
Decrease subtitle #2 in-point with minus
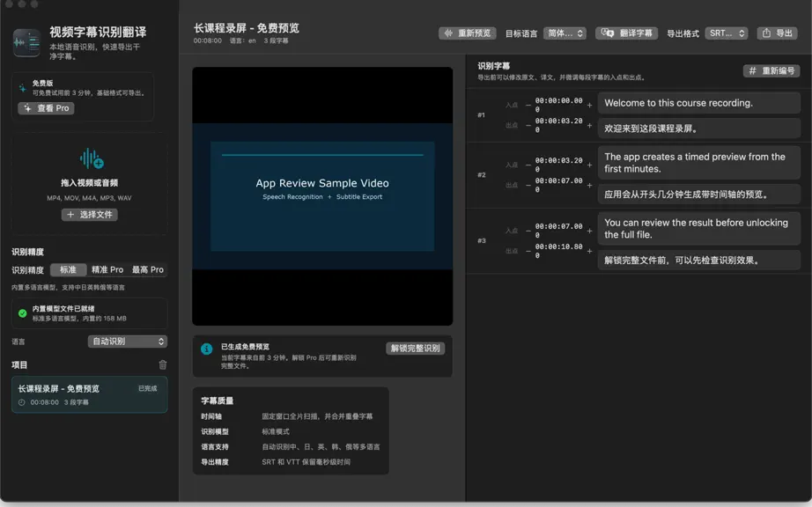(x=528, y=165)
